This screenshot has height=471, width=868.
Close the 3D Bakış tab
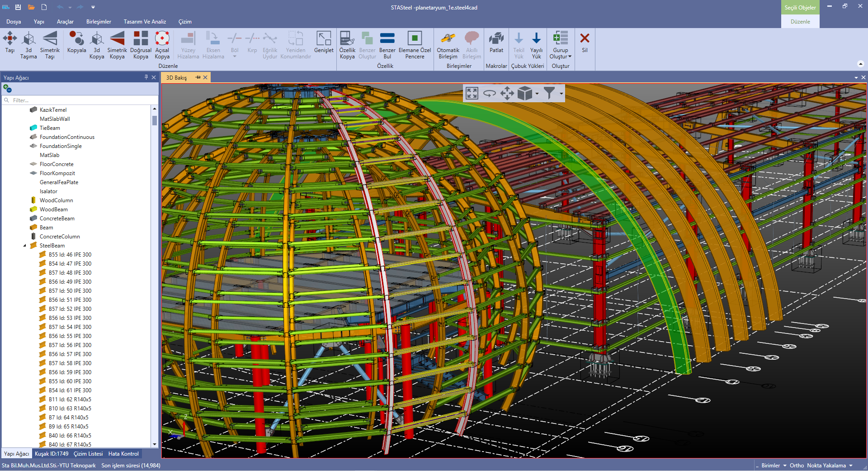pyautogui.click(x=205, y=77)
